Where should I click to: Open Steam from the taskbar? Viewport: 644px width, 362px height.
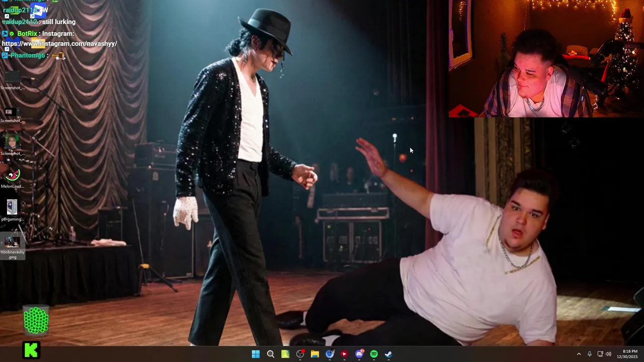point(388,354)
